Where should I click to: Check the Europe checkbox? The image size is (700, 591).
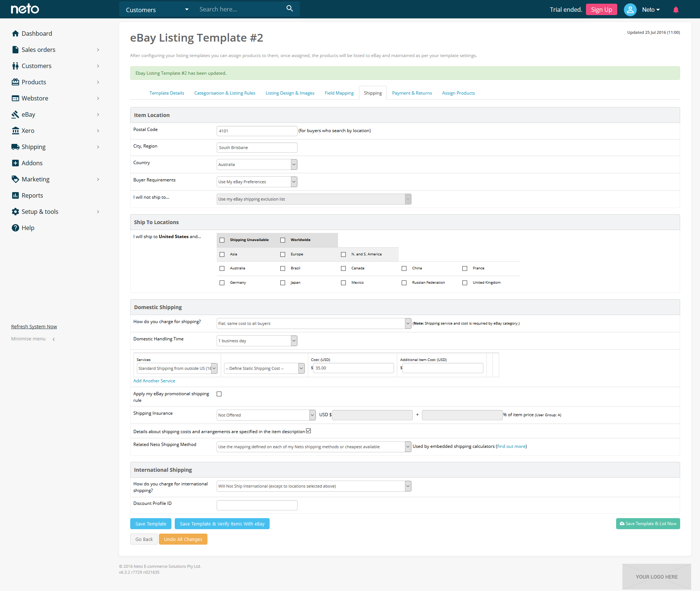pyautogui.click(x=283, y=255)
